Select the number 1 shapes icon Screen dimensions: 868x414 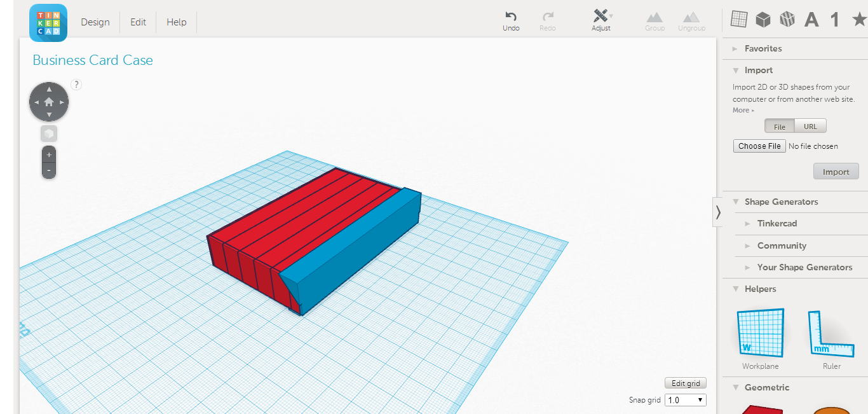pos(835,20)
